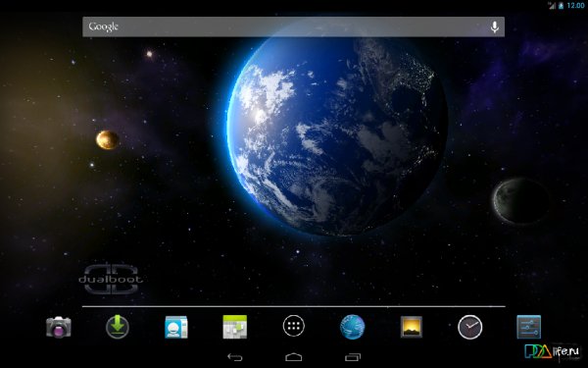Viewport: 588px width, 368px height.
Task: Open the Settings app
Action: 529,327
